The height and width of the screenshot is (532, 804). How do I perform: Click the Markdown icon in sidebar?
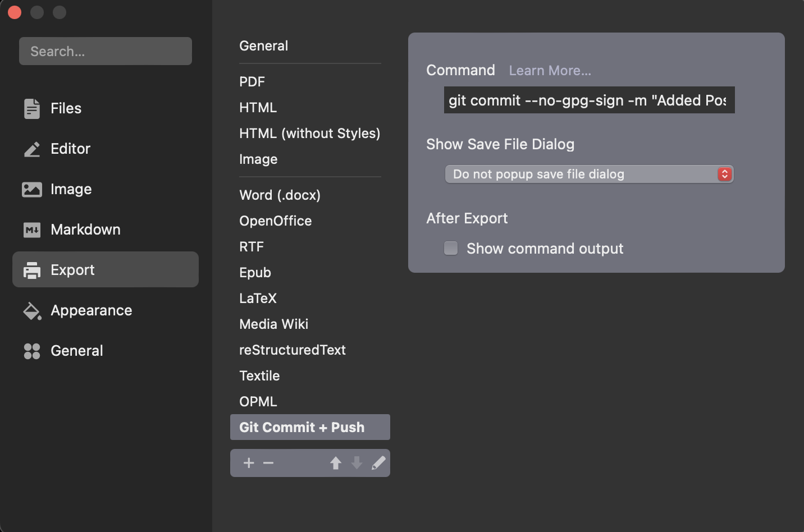coord(32,230)
